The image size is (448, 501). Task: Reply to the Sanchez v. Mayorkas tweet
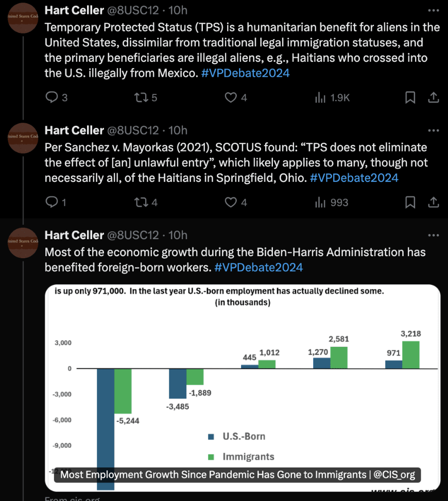point(51,202)
